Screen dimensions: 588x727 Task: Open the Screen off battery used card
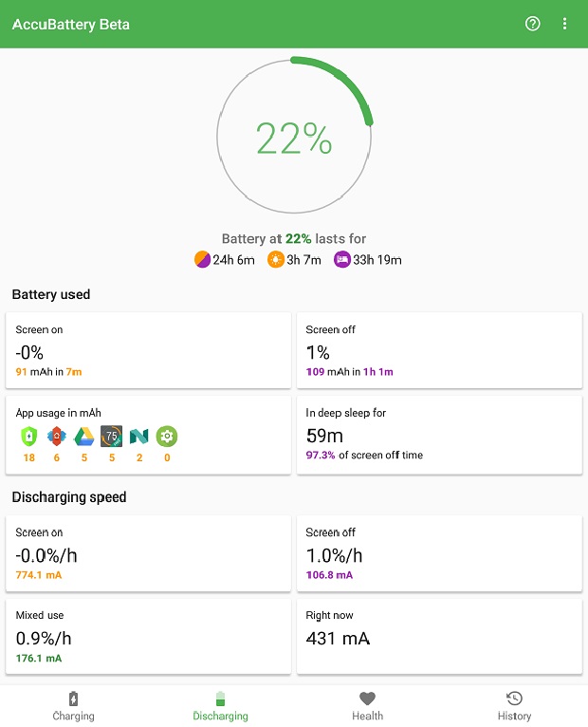click(439, 350)
